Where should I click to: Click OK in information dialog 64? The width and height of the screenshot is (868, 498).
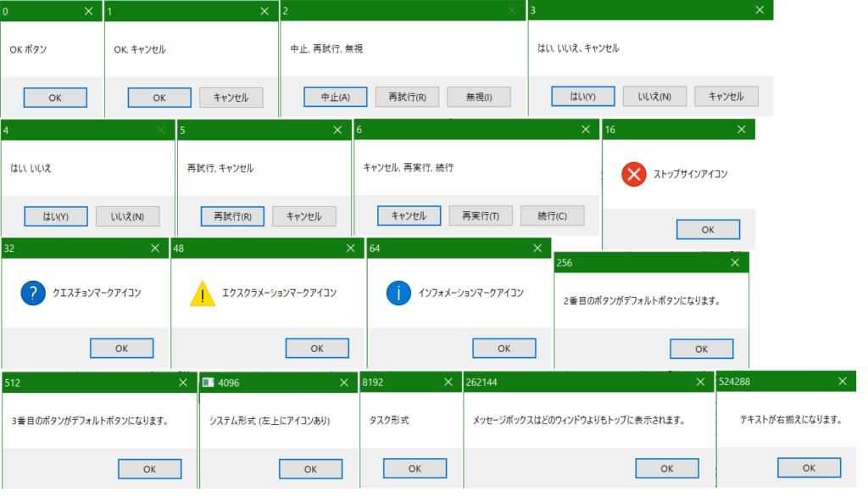pos(504,349)
